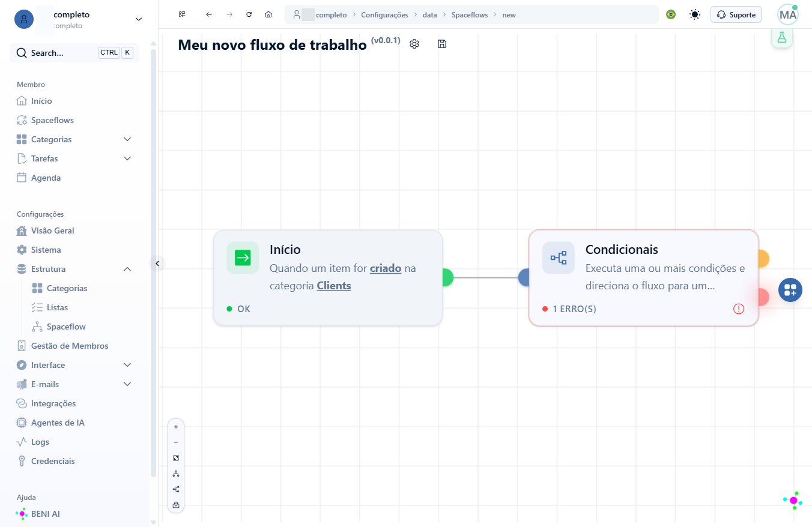Save the workflow with the floppy disk icon

coord(442,44)
